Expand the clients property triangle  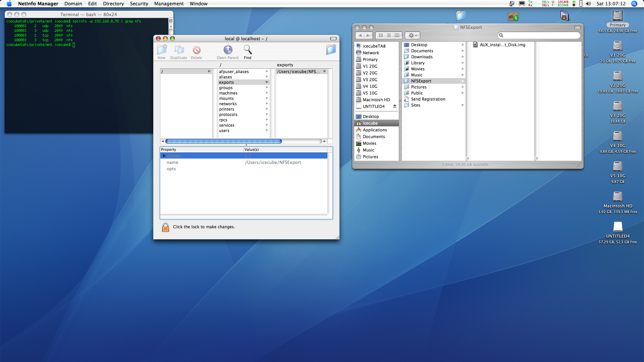(164, 156)
